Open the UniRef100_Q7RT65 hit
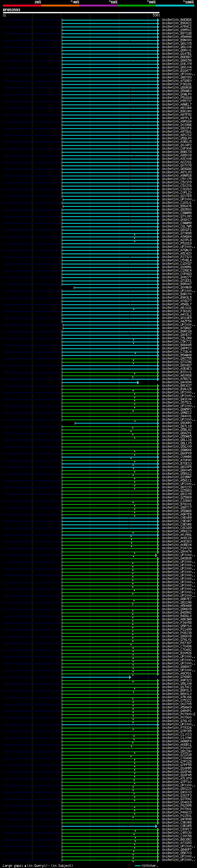197x868 pixels. point(177,731)
